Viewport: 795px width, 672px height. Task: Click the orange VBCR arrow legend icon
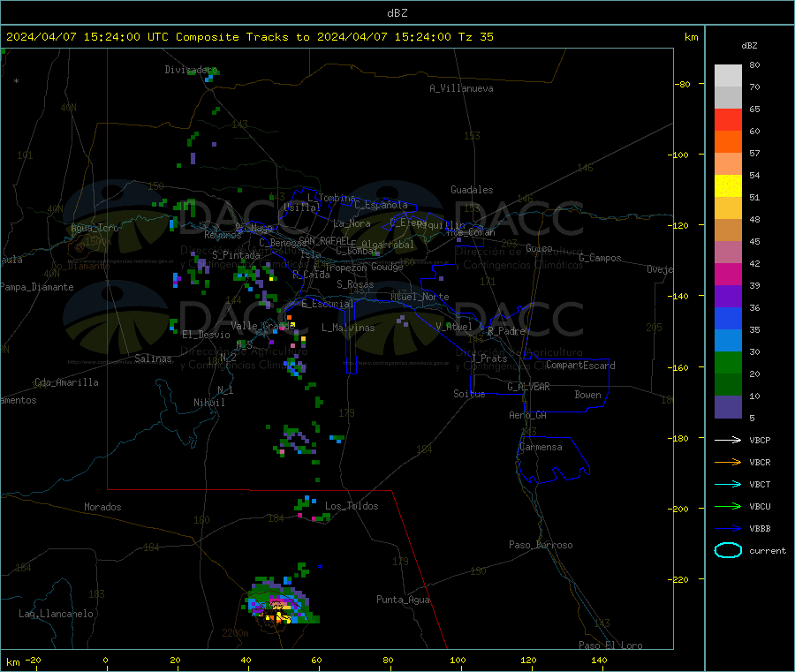(x=728, y=462)
